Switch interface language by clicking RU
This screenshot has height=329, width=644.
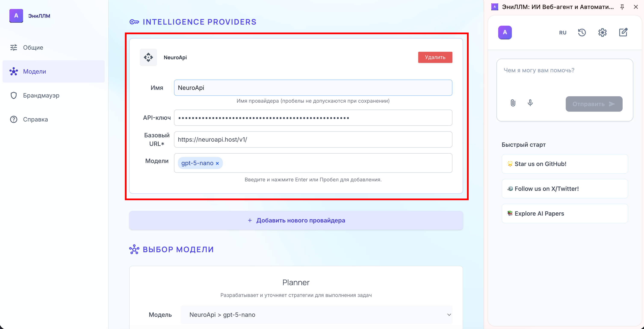563,33
